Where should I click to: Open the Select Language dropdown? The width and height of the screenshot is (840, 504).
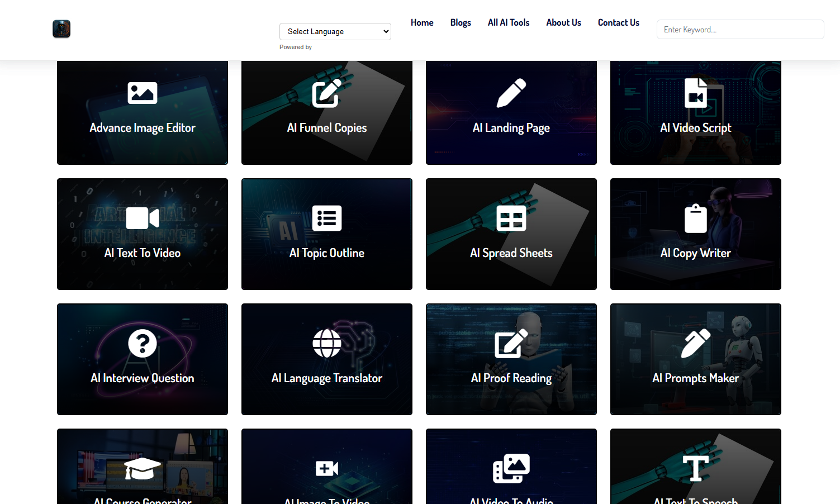click(x=335, y=31)
